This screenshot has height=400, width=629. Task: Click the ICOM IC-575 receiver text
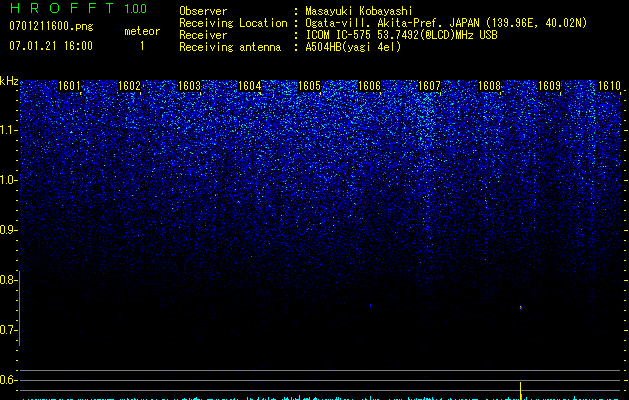401,35
